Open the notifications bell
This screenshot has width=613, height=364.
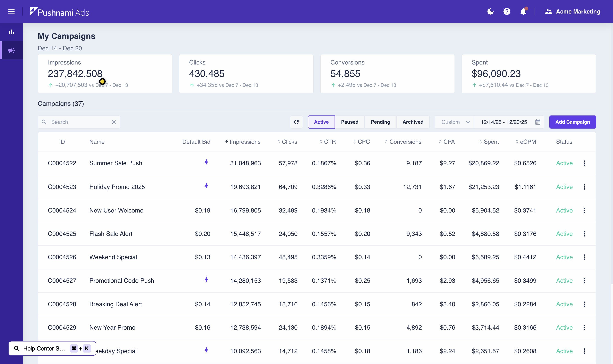coord(523,12)
